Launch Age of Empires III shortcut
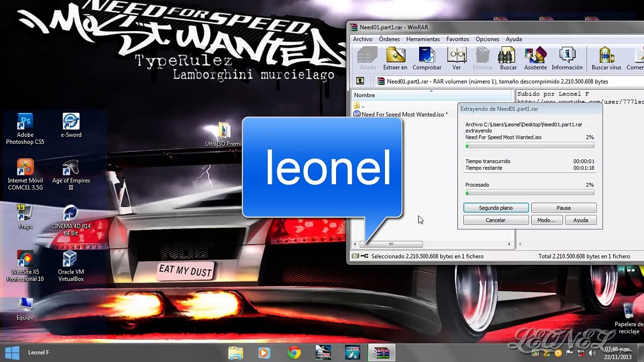The image size is (644, 362). click(x=71, y=175)
